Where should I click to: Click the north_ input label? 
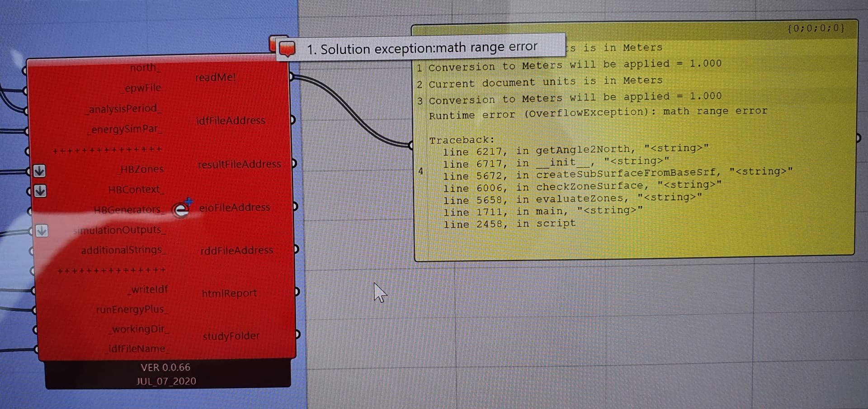144,68
